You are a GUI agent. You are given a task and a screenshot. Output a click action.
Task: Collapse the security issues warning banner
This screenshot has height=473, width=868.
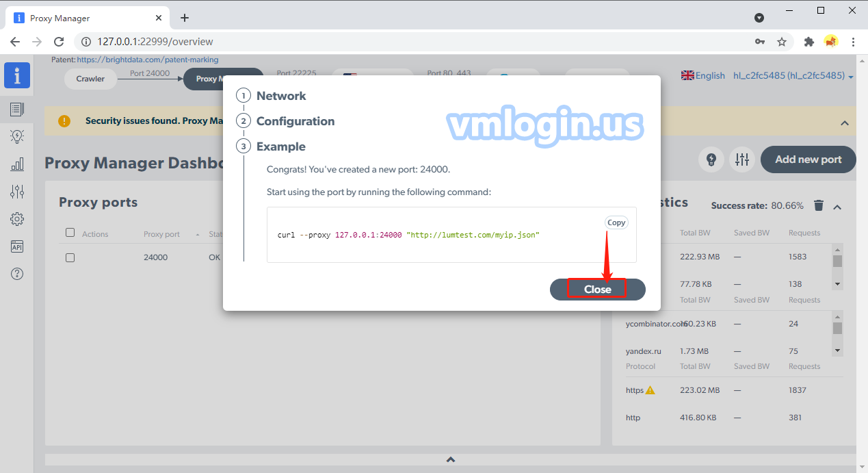tap(844, 123)
